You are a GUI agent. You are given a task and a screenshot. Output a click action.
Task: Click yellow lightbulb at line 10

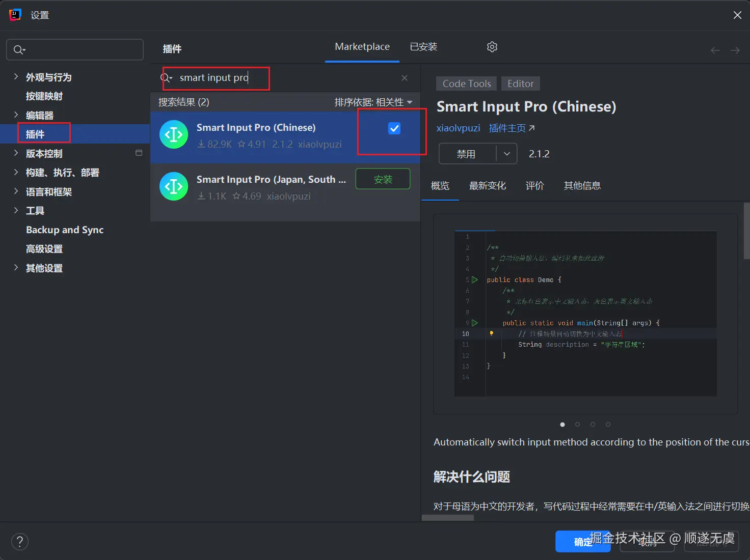click(x=491, y=333)
